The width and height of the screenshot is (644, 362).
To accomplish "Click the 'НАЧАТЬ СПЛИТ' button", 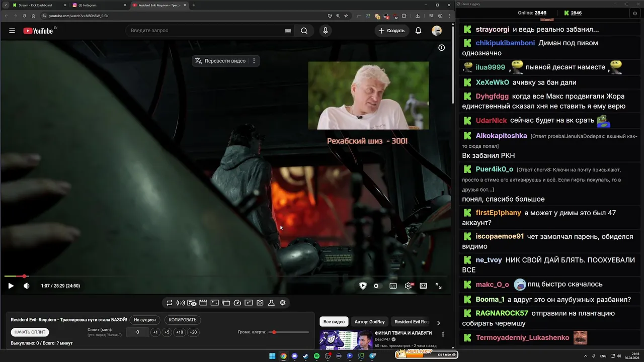I will click(x=30, y=332).
